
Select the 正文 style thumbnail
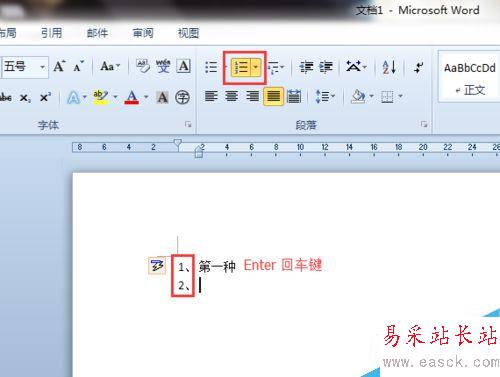pos(469,77)
